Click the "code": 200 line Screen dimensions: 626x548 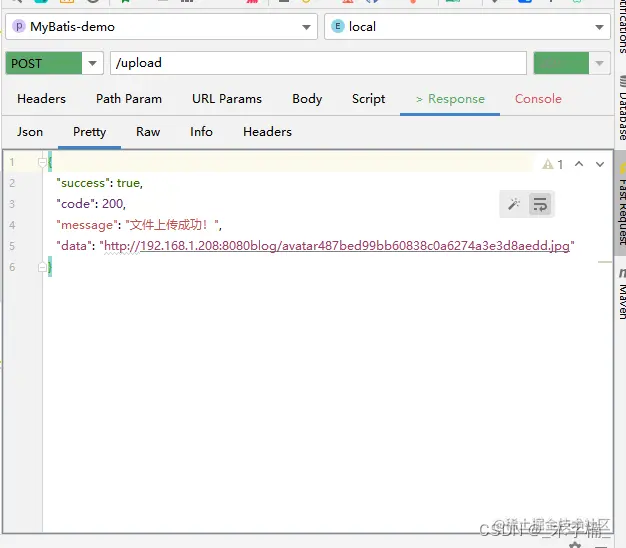click(91, 204)
